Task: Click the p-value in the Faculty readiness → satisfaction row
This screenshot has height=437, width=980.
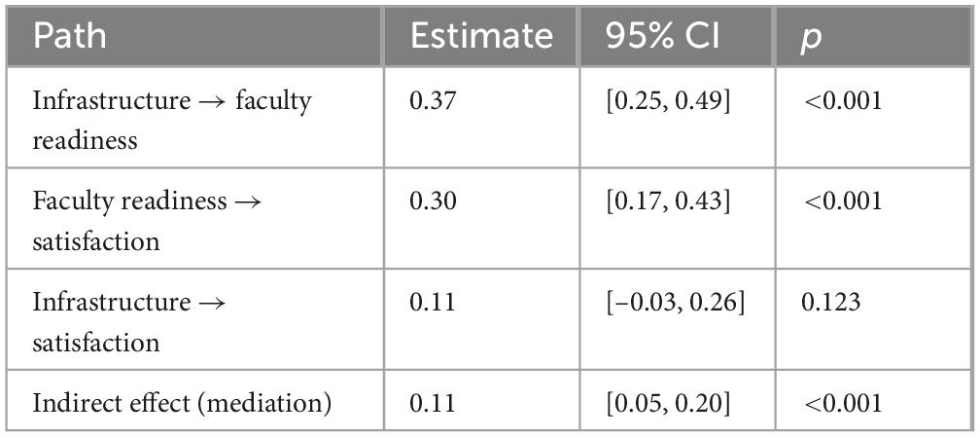Action: [x=843, y=200]
